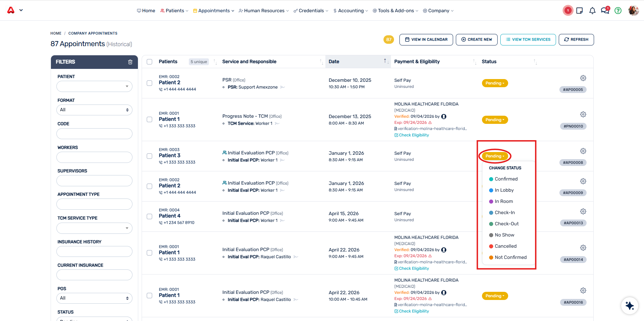Launch the AI assistant sparkle button

tap(630, 305)
